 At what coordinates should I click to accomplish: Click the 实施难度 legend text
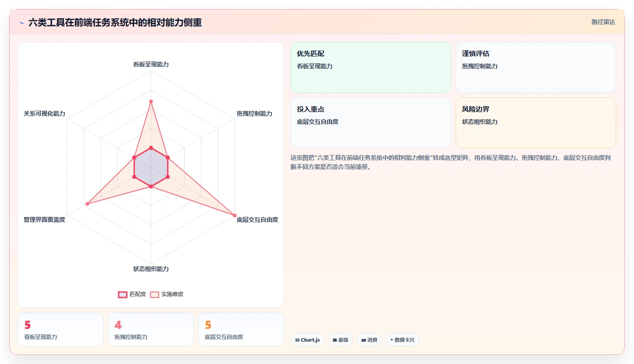172,294
